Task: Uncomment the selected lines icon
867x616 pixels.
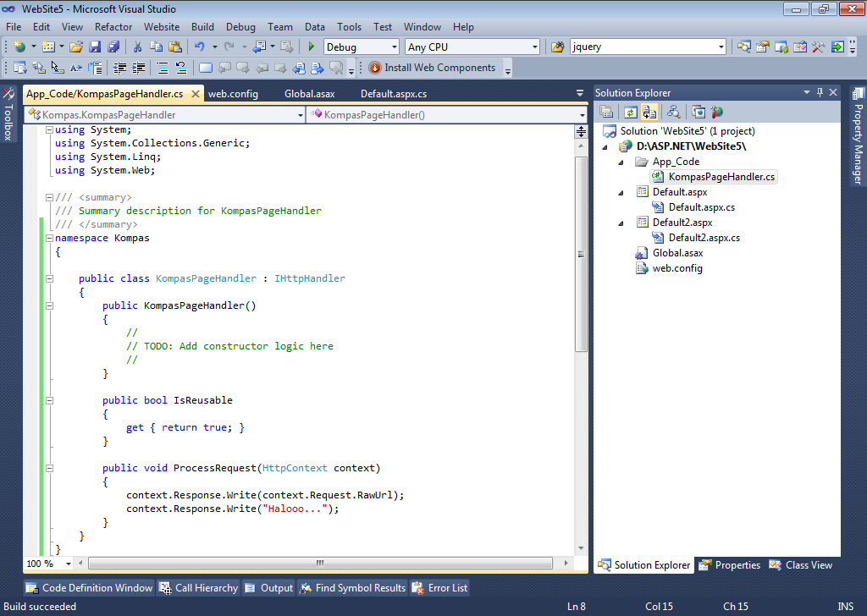Action: 181,68
